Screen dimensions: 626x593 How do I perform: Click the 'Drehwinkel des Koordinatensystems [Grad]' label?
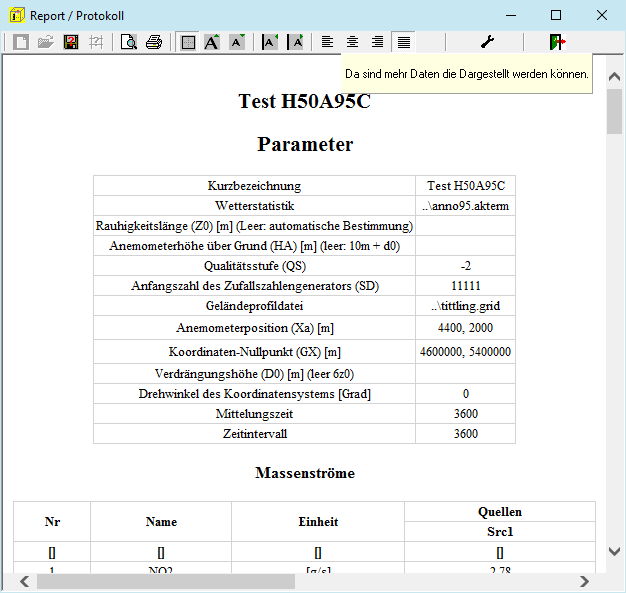(x=254, y=394)
